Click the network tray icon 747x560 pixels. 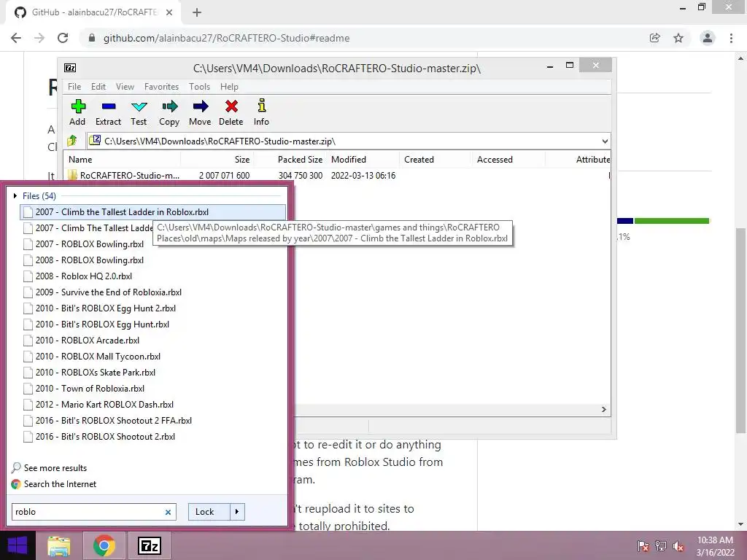click(x=661, y=546)
